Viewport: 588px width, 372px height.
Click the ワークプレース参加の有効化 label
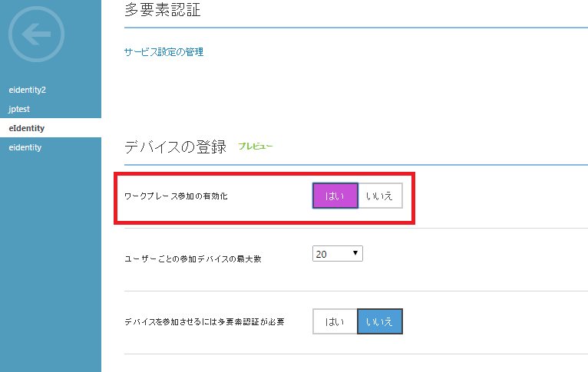(176, 196)
